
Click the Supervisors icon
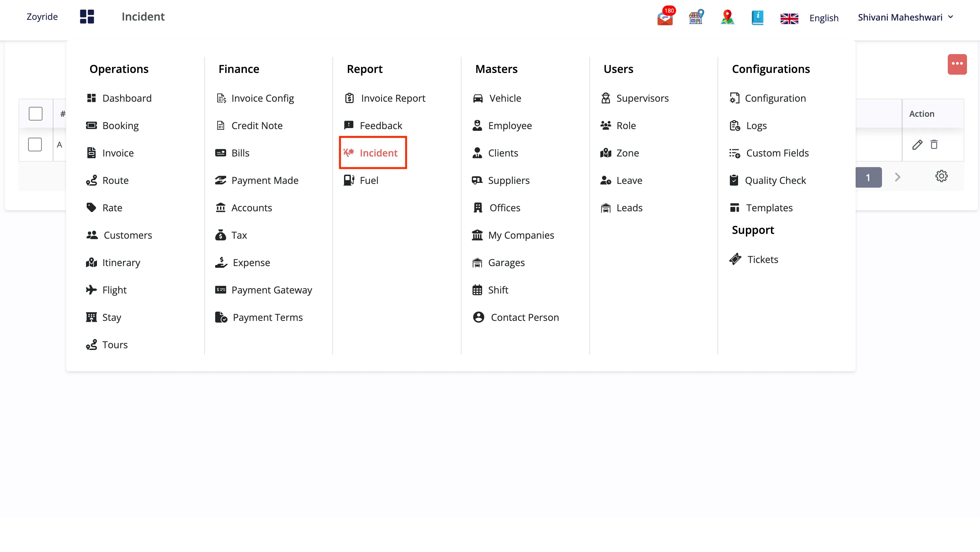(x=606, y=98)
